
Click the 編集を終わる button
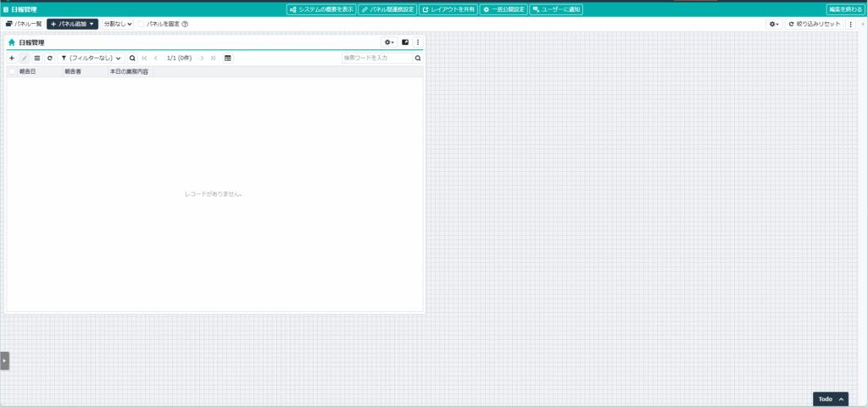tap(845, 8)
